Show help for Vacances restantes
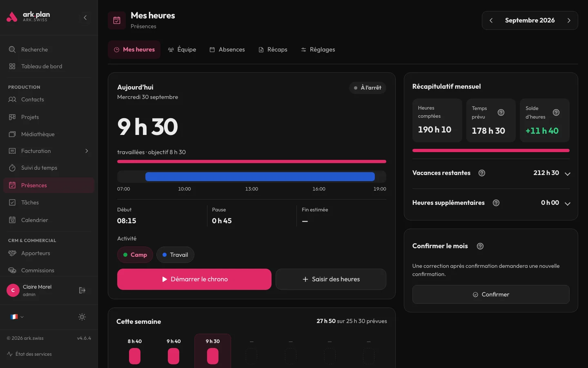588x368 pixels. (x=482, y=173)
